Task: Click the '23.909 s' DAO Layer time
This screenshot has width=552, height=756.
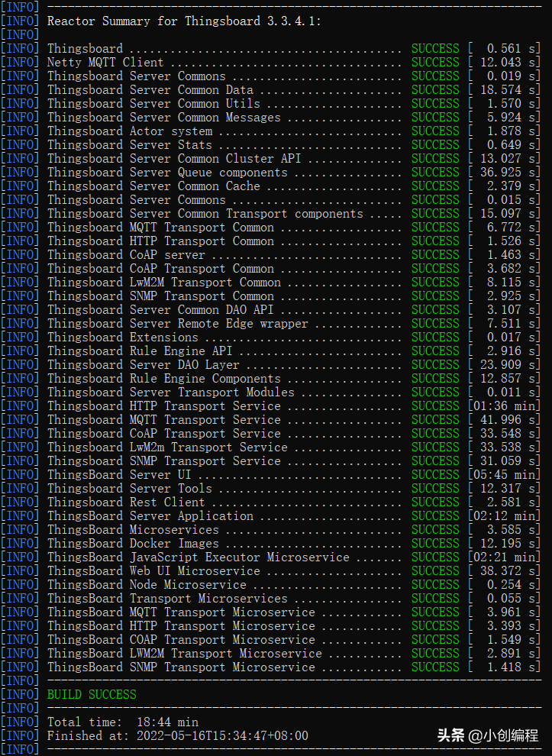Action: pyautogui.click(x=507, y=364)
